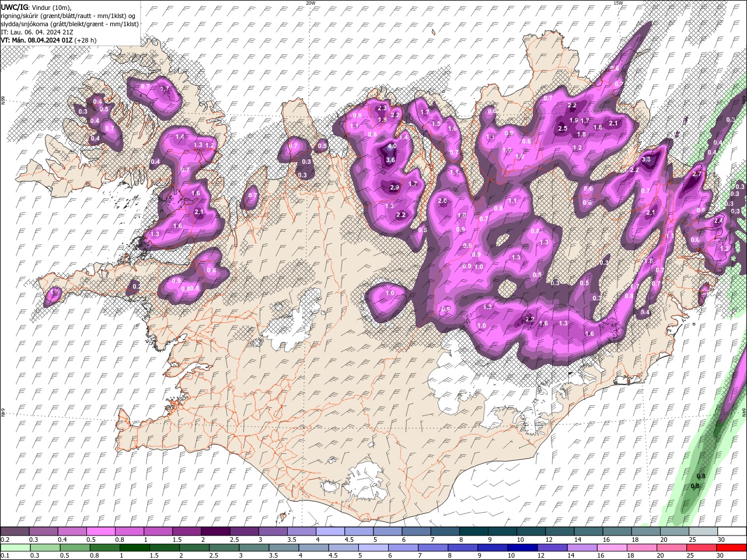The image size is (747, 560).
Task: Click the 'VT: Mán. 08.04.2024 01Z' valid time
Action: [x=37, y=40]
